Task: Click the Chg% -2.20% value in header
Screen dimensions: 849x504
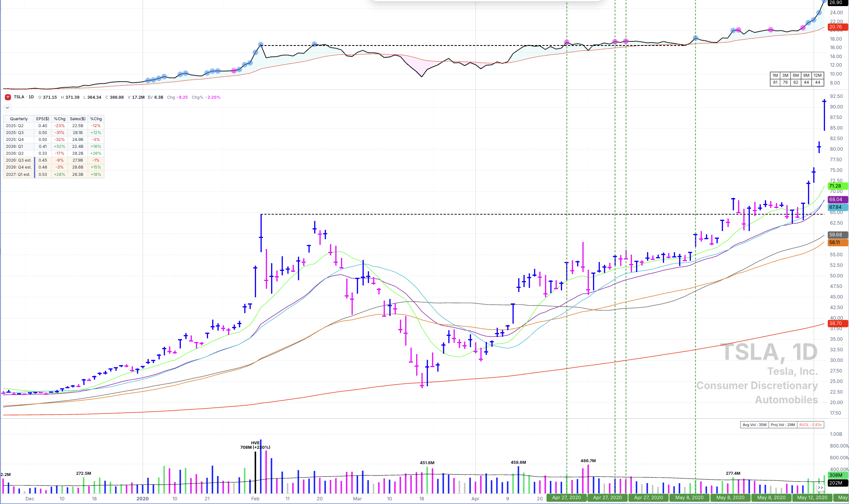Action: click(206, 97)
